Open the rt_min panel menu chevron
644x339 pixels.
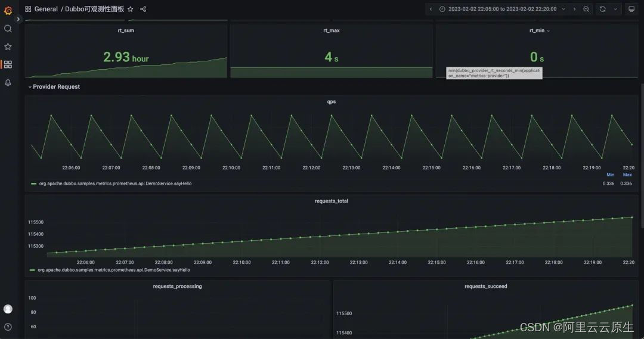point(549,31)
